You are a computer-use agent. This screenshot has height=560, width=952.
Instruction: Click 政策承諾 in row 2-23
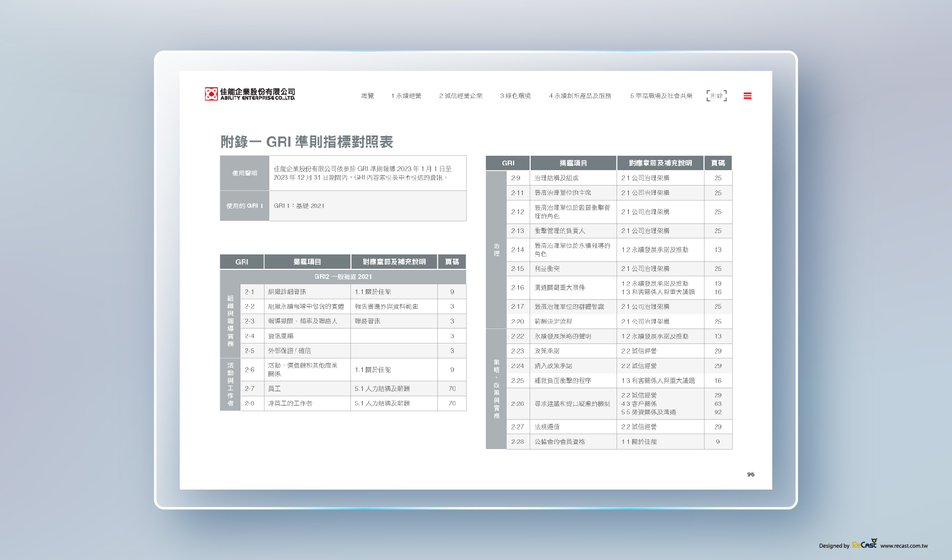point(547,351)
